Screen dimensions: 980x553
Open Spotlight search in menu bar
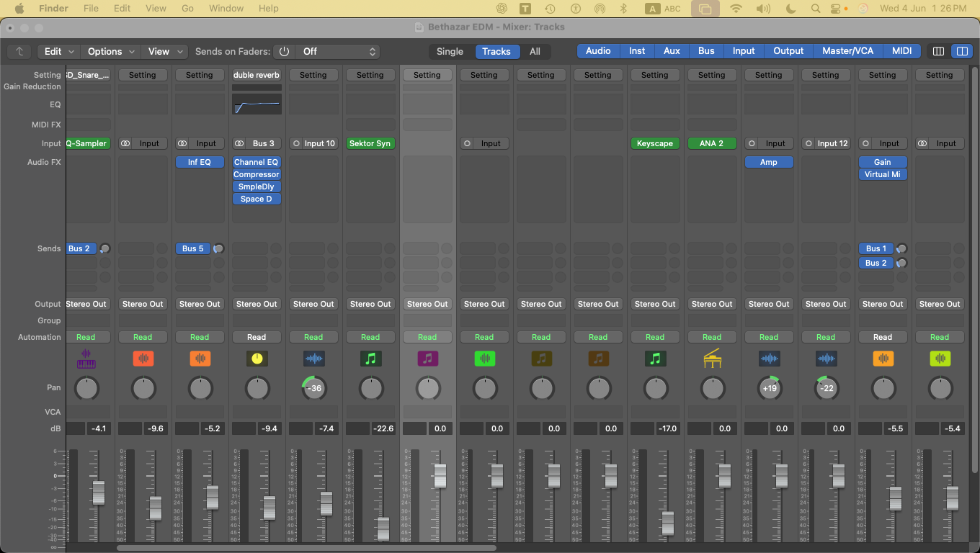816,9
